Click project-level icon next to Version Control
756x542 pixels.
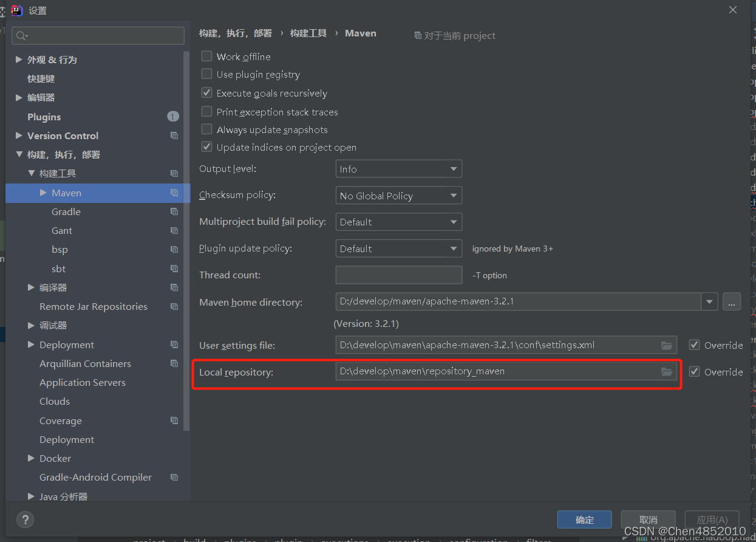[174, 135]
